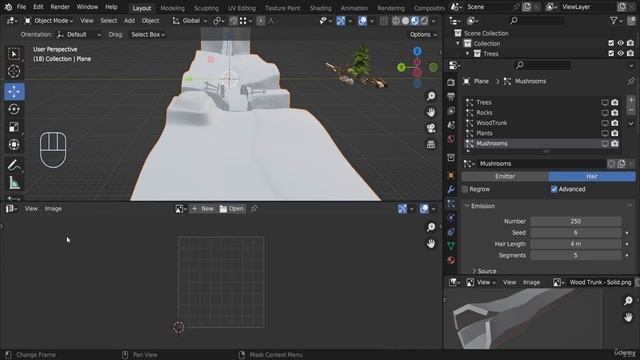Viewport: 640px width, 360px height.
Task: Open the Object Mode dropdown
Action: click(49, 20)
